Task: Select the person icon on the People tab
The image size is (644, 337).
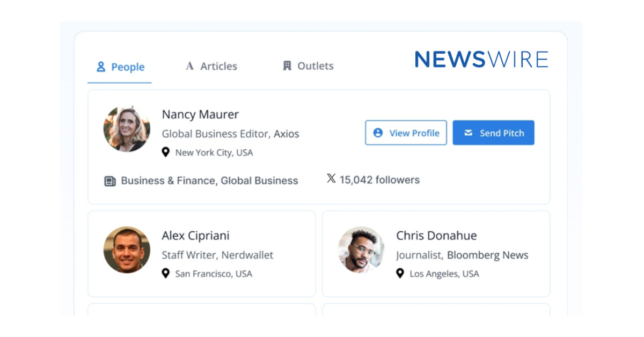Action: tap(100, 67)
